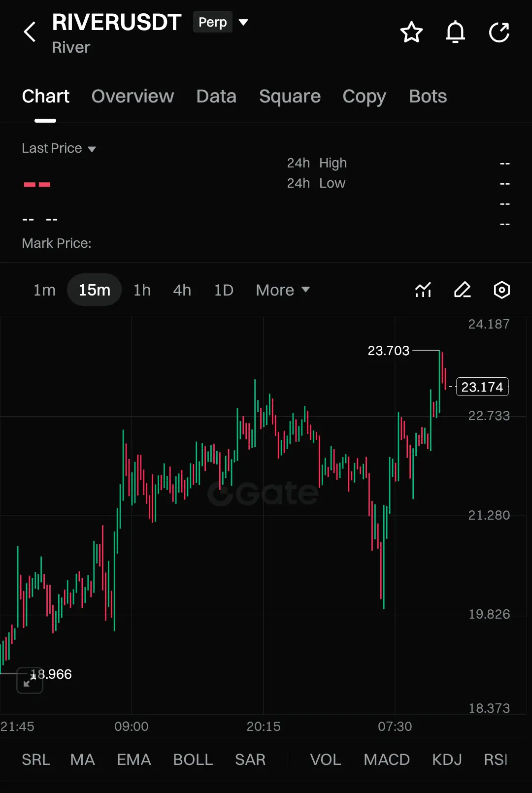Screen dimensions: 532x793
Task: Open the Perp contract type dropdown
Action: 221,22
